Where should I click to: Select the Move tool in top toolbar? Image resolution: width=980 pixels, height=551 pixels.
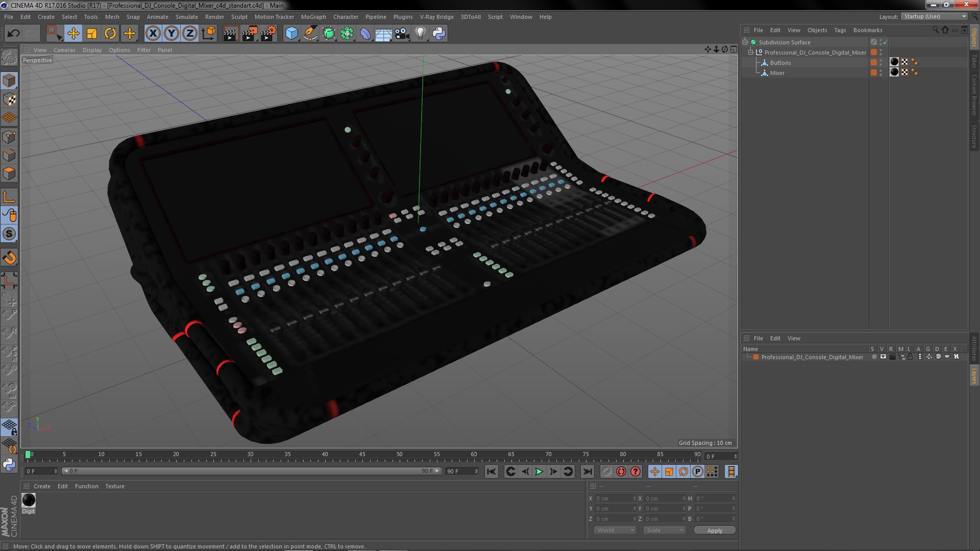point(73,34)
